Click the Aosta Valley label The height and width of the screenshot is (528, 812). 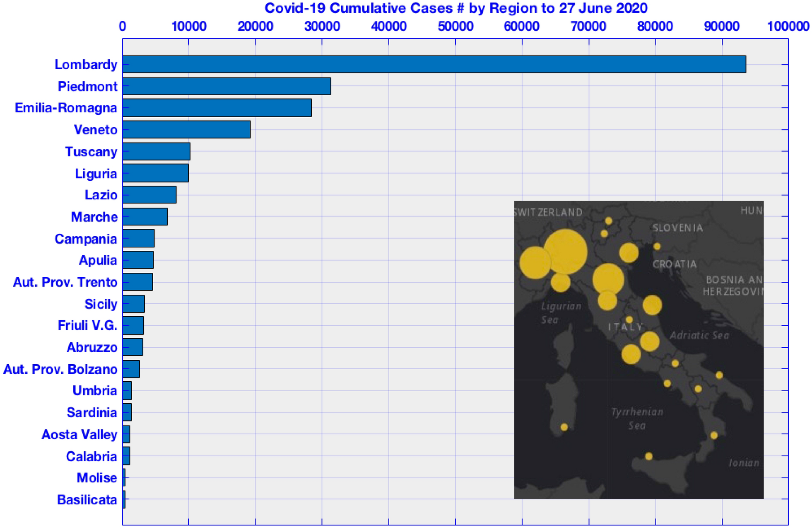[80, 435]
